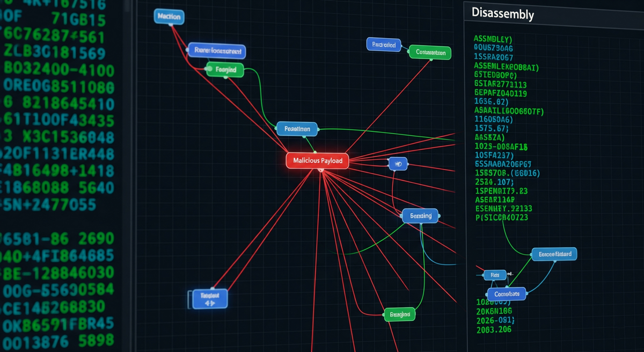Select the ASSMDLEY) disassembly line
The height and width of the screenshot is (352, 644).
click(x=493, y=39)
